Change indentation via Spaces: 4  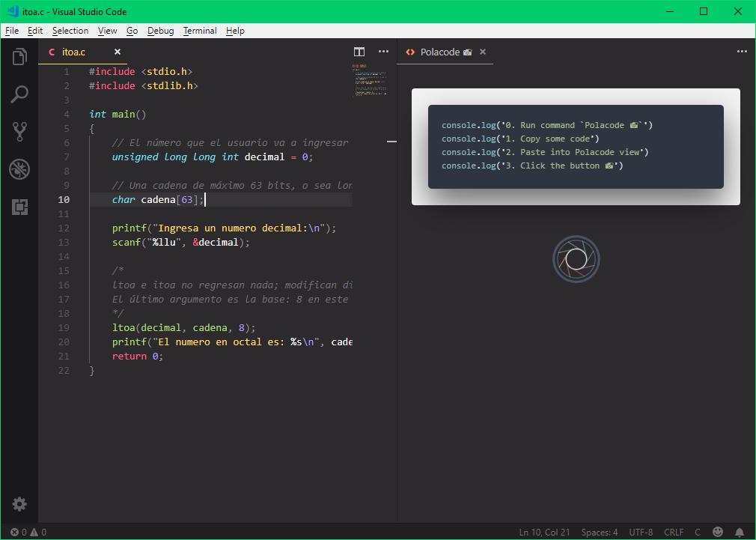pyautogui.click(x=600, y=533)
